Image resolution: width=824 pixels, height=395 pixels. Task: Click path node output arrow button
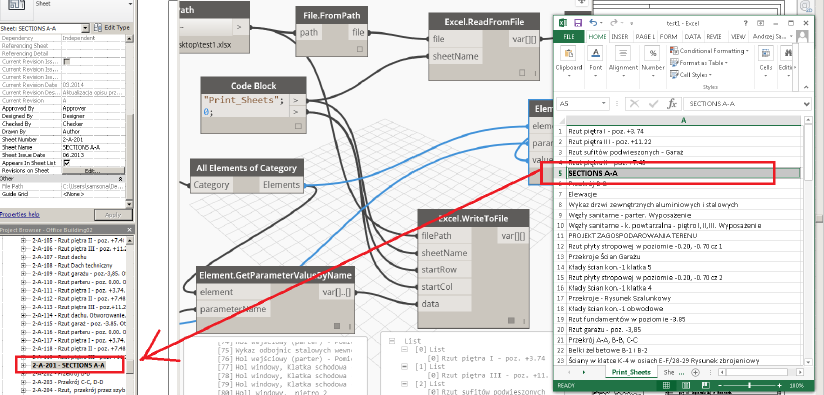coord(239,27)
